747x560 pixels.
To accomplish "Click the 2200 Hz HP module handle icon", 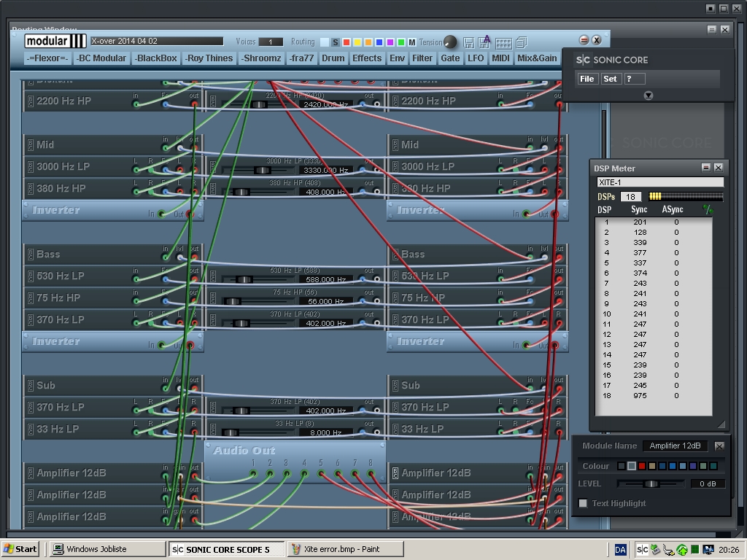I will tap(31, 101).
